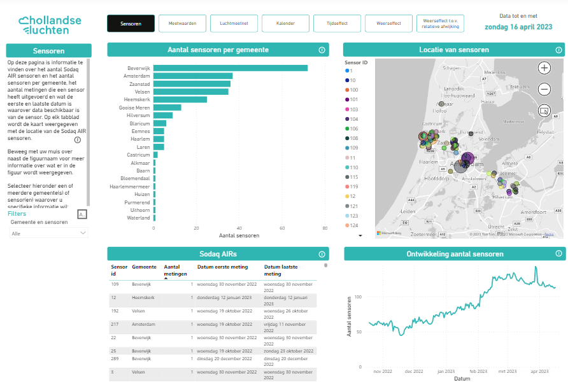Image resolution: width=568 pixels, height=392 pixels.
Task: Switch to the Meetwaarden tab
Action: (x=182, y=24)
